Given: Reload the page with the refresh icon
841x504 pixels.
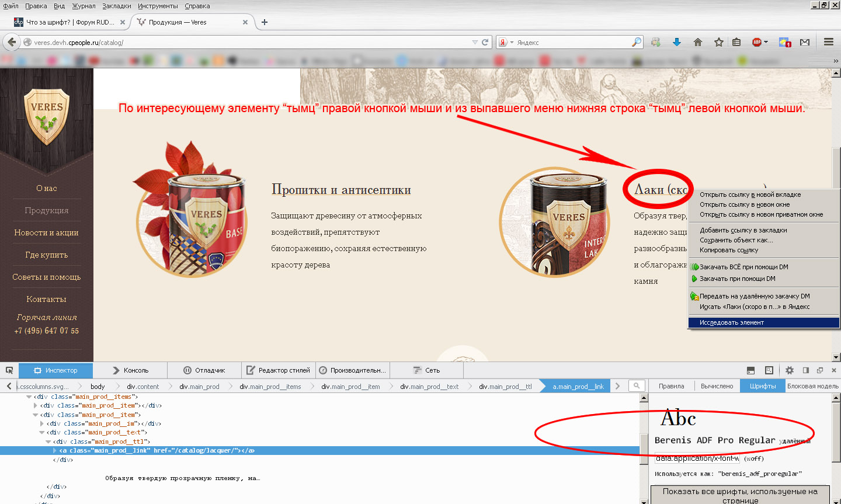Looking at the screenshot, I should 485,42.
